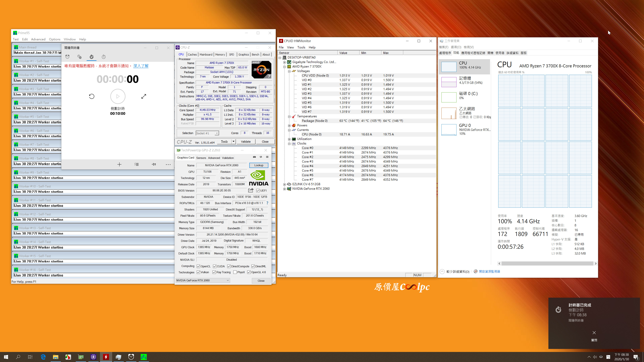Open the Alarm tab icon in Alarms & Clock
The image size is (644, 362).
67,57
